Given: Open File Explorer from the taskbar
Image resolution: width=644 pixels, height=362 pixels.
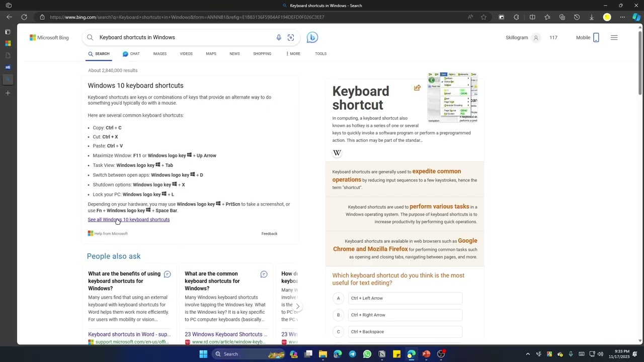Looking at the screenshot, I should coord(323,354).
